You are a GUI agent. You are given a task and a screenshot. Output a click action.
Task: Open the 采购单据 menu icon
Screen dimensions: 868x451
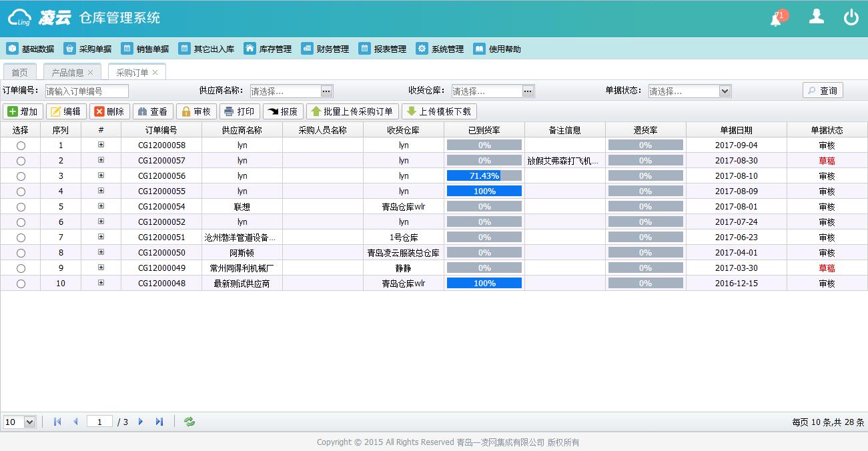click(69, 48)
